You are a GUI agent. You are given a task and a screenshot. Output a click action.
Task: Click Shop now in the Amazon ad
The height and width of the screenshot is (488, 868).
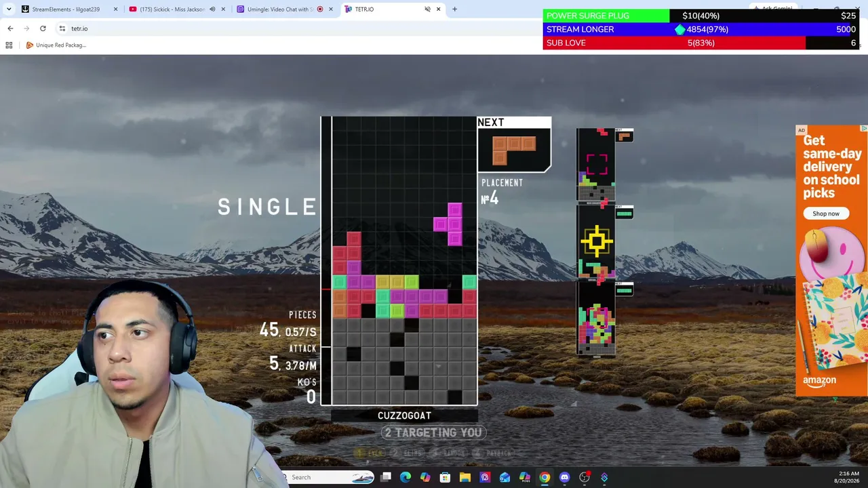click(826, 213)
